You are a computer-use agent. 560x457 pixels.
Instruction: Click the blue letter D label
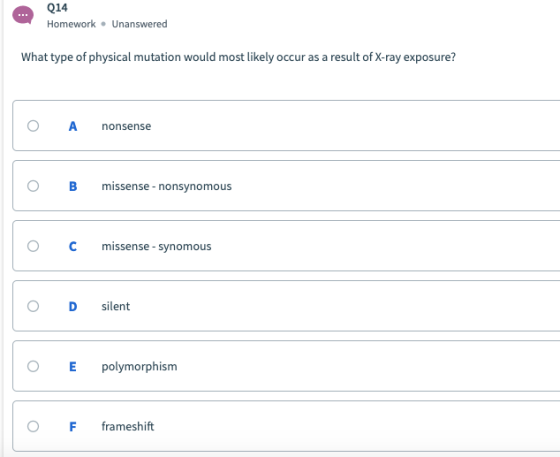click(x=73, y=306)
